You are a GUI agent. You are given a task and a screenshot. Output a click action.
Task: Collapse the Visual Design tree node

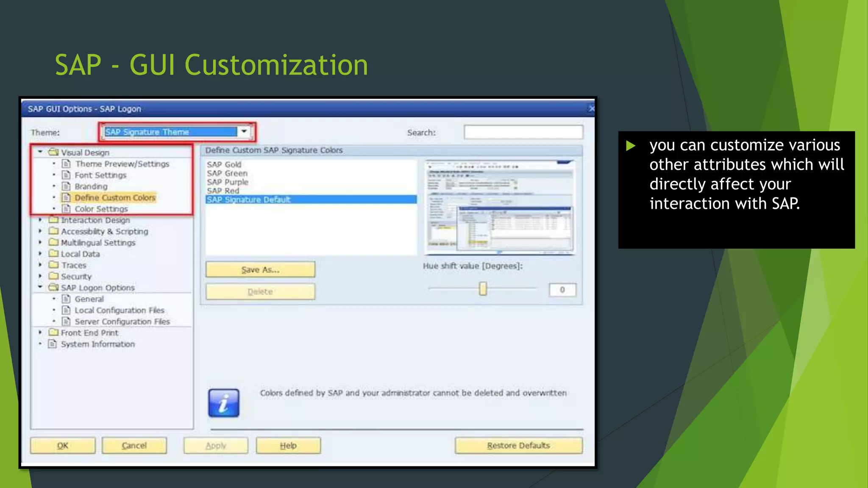[x=40, y=152]
